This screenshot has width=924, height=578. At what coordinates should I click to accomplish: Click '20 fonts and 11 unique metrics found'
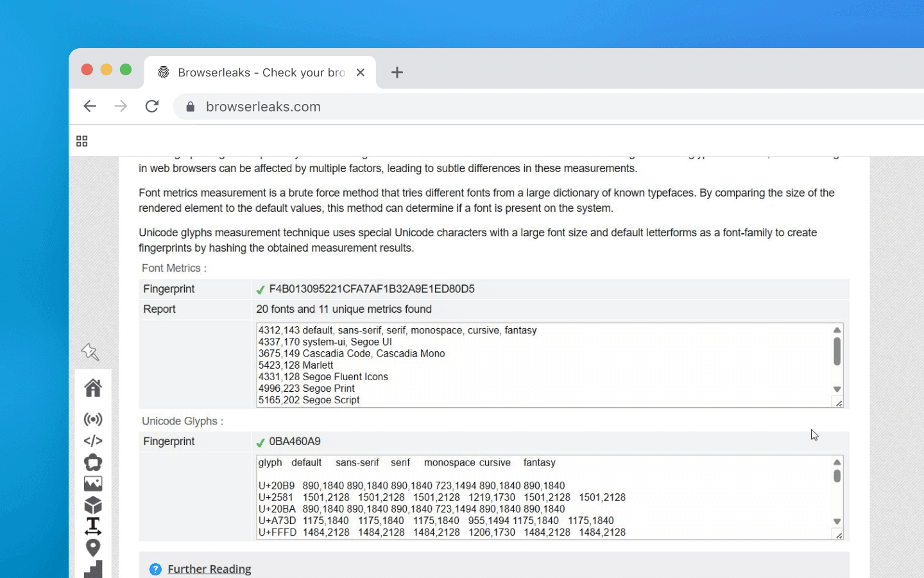pyautogui.click(x=344, y=309)
